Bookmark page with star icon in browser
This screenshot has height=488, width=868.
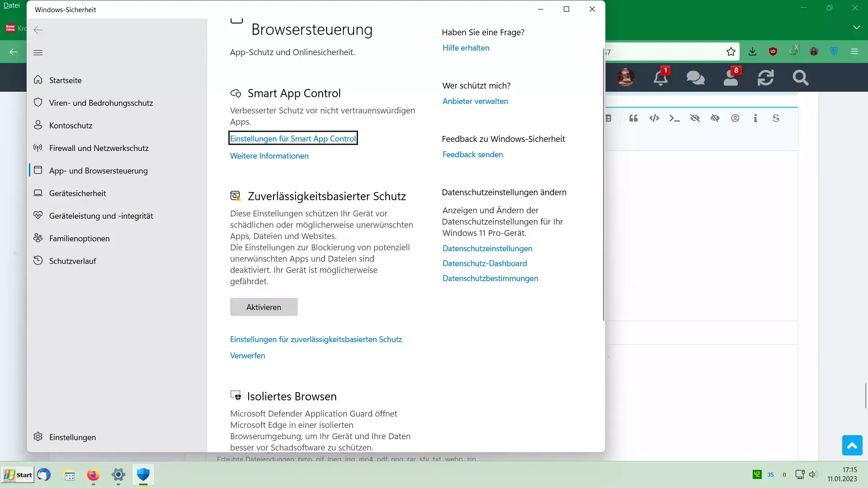coord(731,52)
